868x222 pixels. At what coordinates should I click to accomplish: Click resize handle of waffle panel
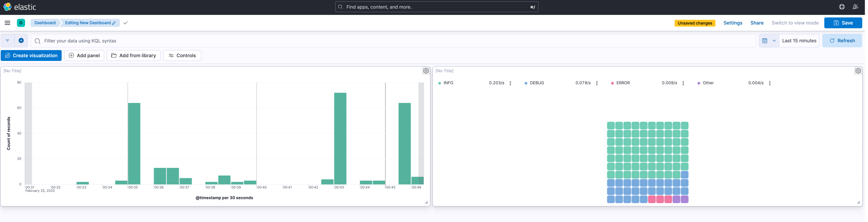[859, 202]
